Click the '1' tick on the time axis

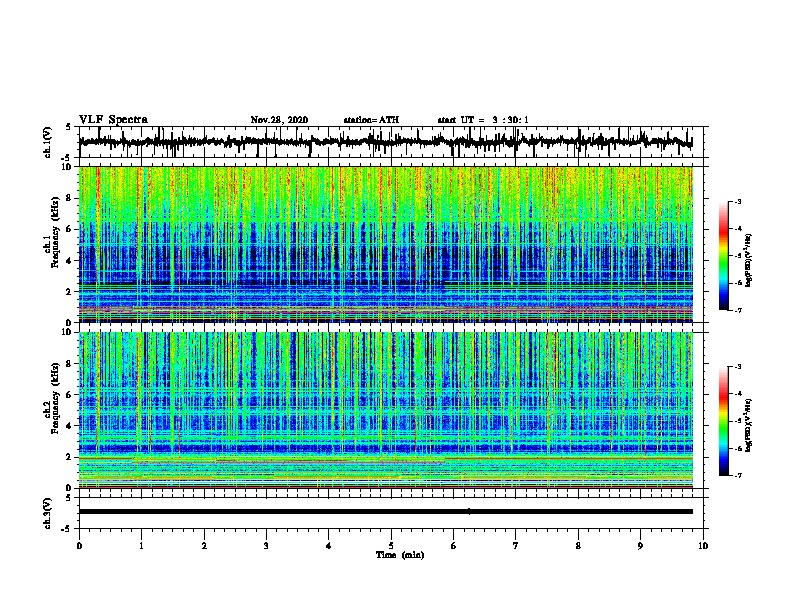pyautogui.click(x=141, y=545)
